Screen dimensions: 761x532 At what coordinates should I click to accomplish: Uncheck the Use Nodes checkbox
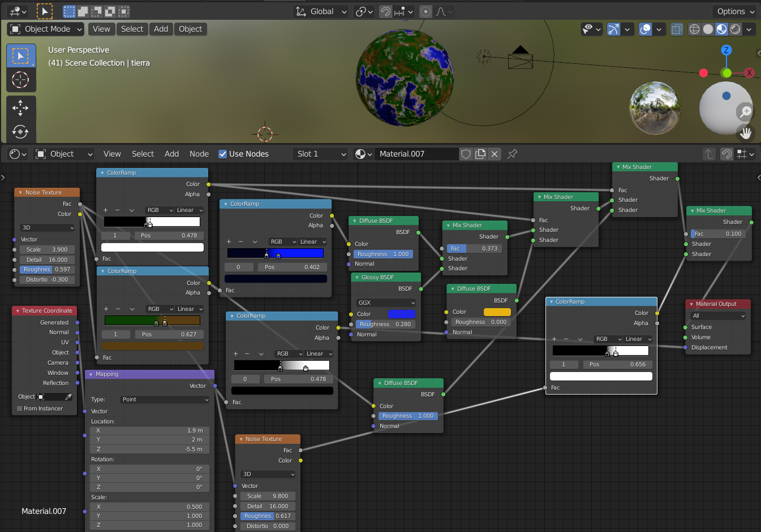click(222, 154)
